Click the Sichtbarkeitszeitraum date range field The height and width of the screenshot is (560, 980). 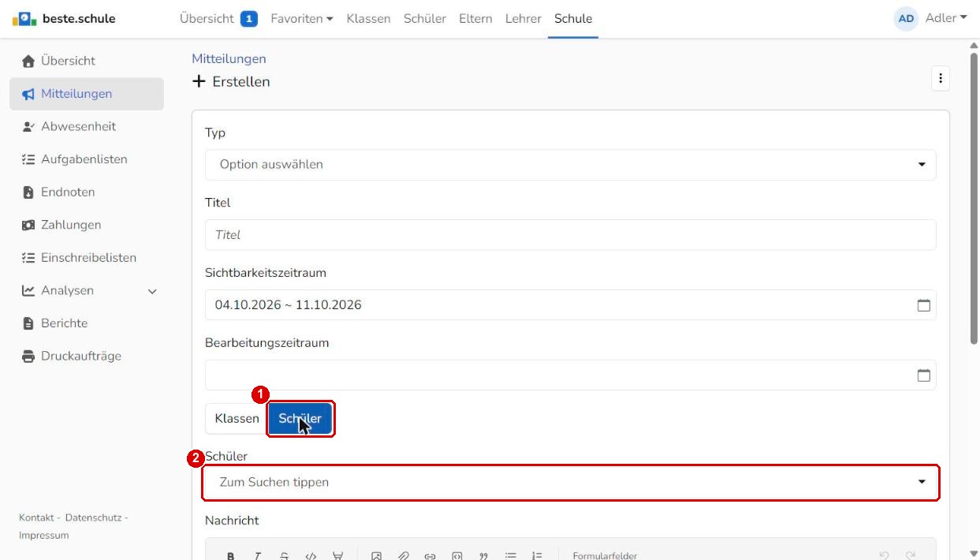(x=571, y=305)
